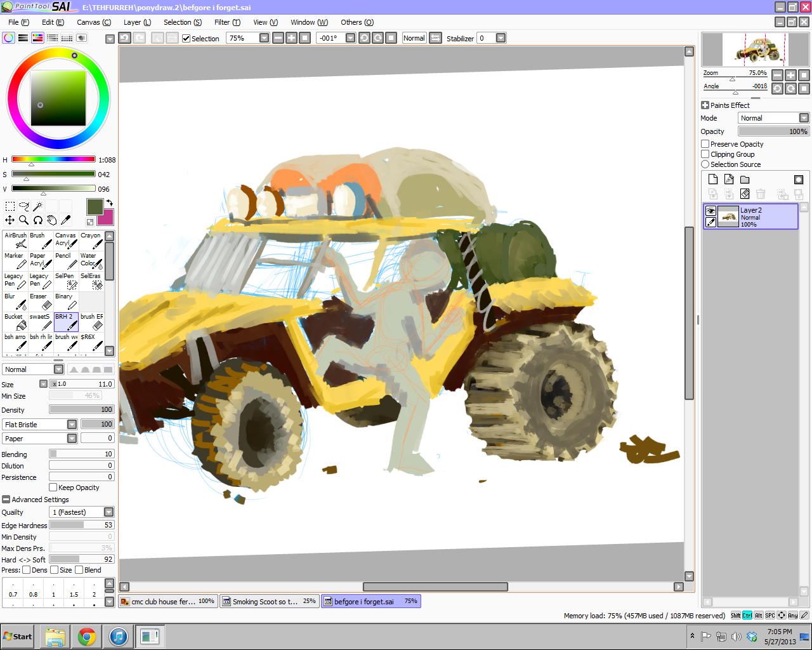The height and width of the screenshot is (650, 812).
Task: Click the Chrome icon in the taskbar
Action: (87, 636)
